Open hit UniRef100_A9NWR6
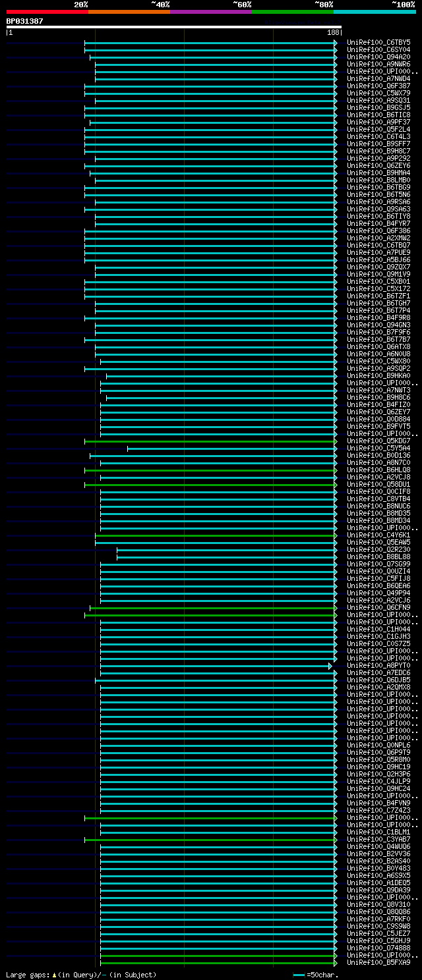 tap(378, 65)
